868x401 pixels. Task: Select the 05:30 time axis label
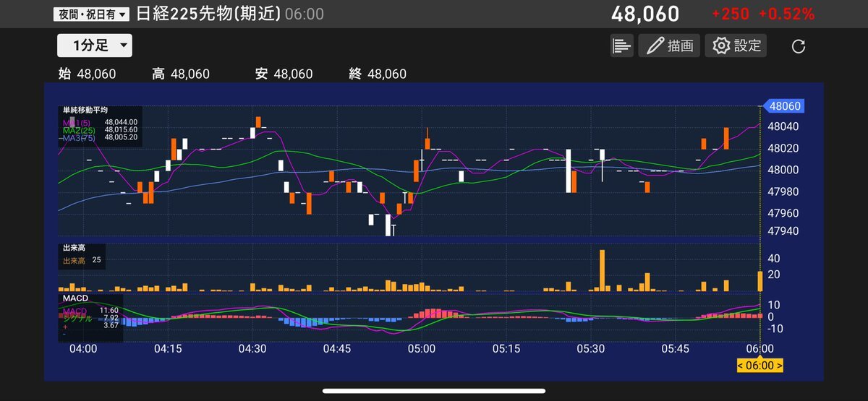point(590,348)
